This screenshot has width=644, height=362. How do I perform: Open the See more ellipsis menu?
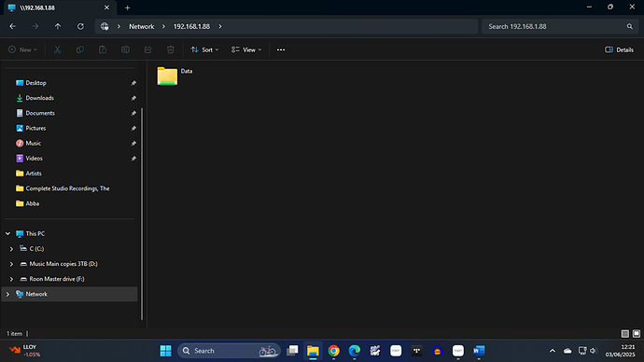coord(281,49)
